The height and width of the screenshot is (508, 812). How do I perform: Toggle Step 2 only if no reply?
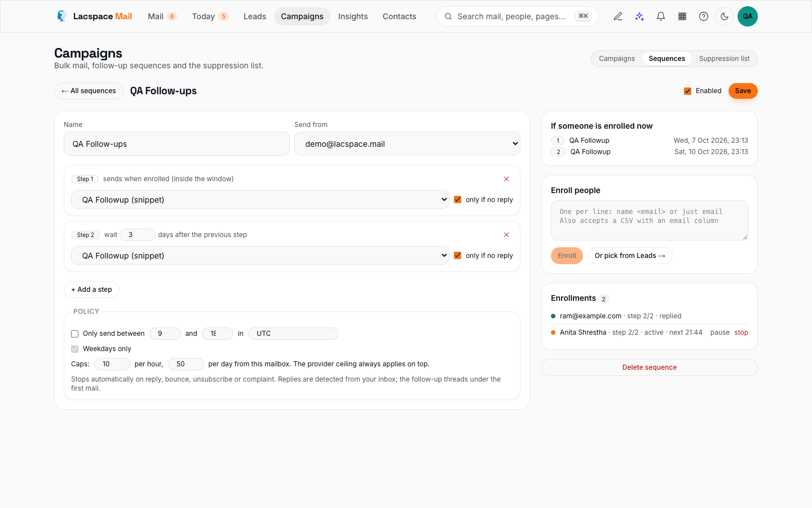[458, 255]
